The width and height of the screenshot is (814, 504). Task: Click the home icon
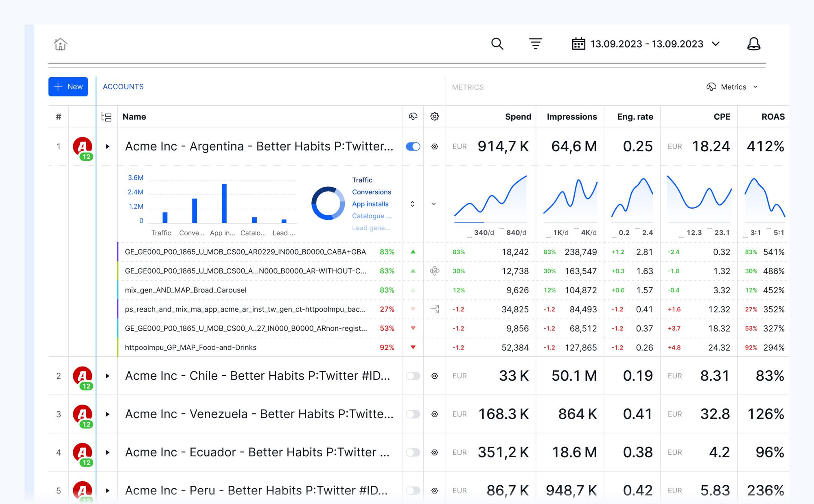[x=60, y=44]
